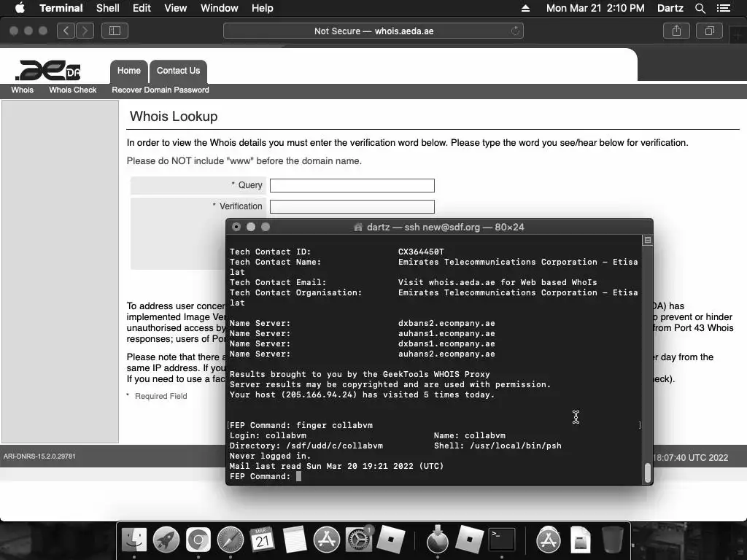This screenshot has width=747, height=560.
Task: Focus the Verification input field
Action: [352, 206]
